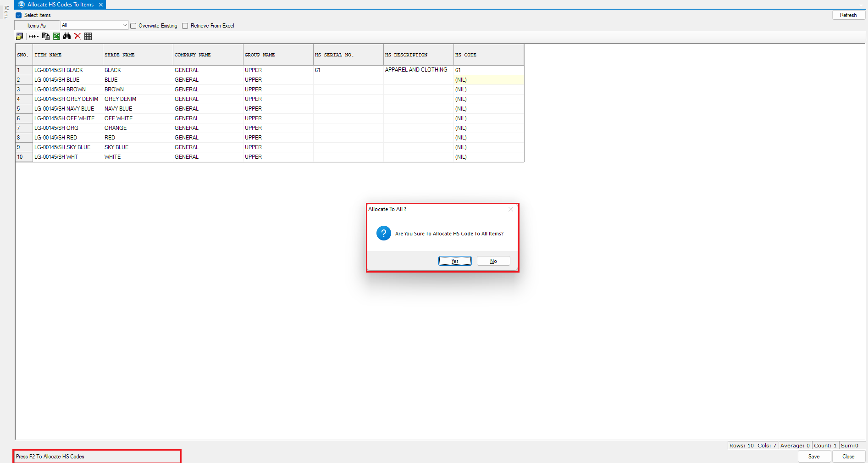
Task: Tick the Retrieve From Excel checkbox
Action: tap(185, 26)
